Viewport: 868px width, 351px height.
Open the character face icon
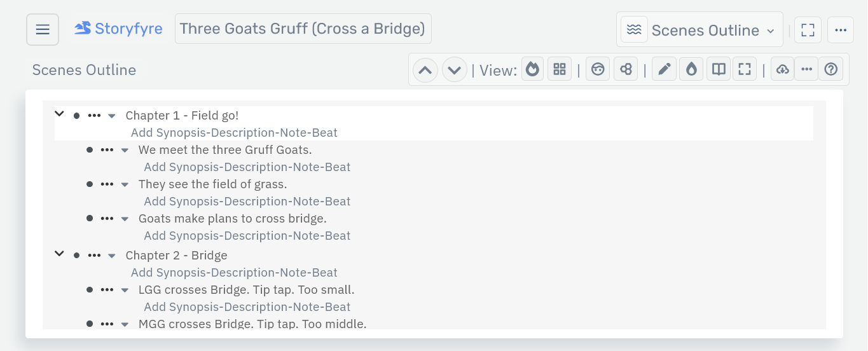point(598,69)
